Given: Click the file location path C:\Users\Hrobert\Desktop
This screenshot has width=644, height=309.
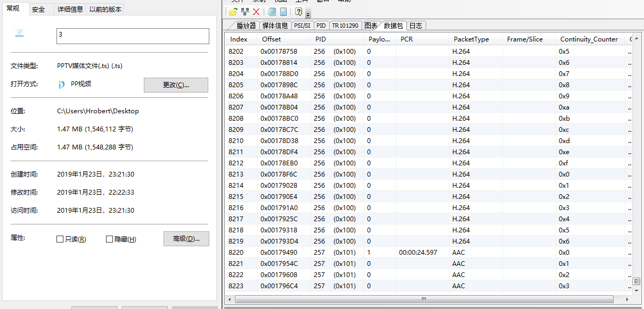Looking at the screenshot, I should point(97,111).
